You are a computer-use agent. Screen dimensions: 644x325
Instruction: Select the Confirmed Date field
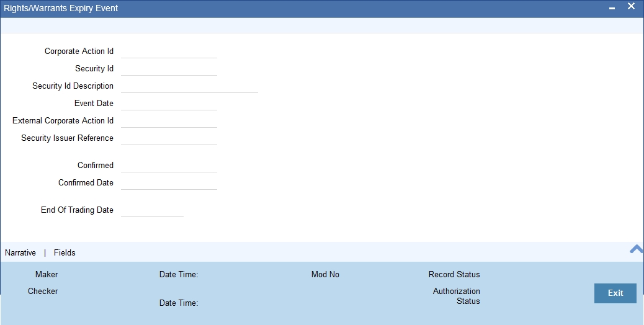pos(169,182)
